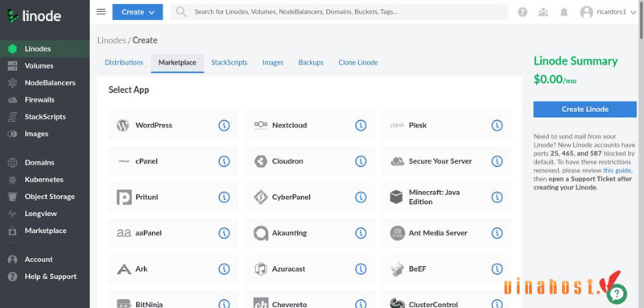The image size is (644, 308).
Task: Show info for Plesk app
Action: tap(497, 126)
